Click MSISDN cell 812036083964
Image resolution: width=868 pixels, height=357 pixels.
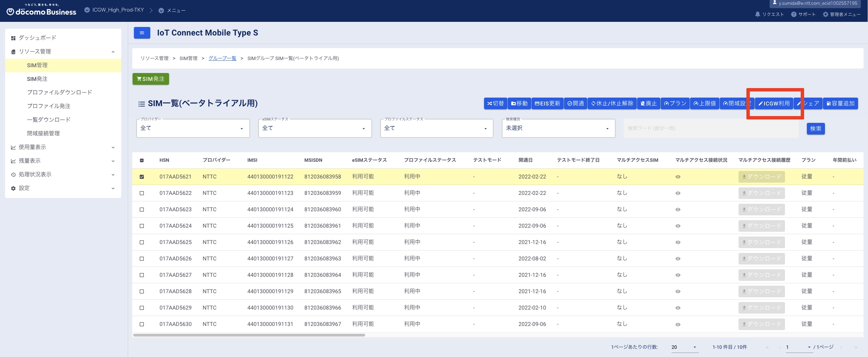(322, 275)
